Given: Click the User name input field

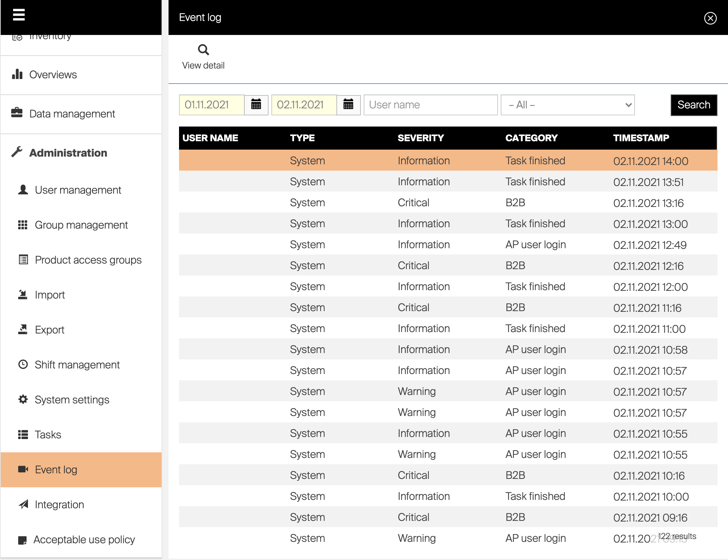Looking at the screenshot, I should click(430, 105).
